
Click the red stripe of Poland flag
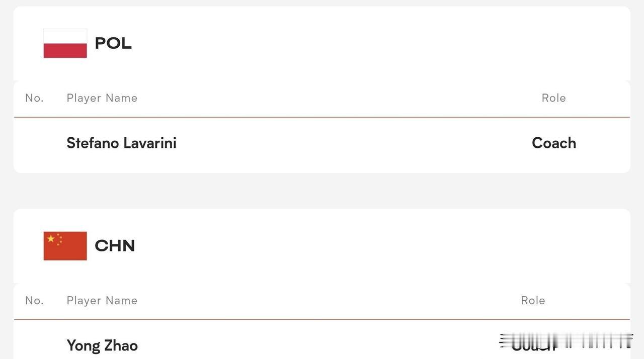click(x=65, y=51)
